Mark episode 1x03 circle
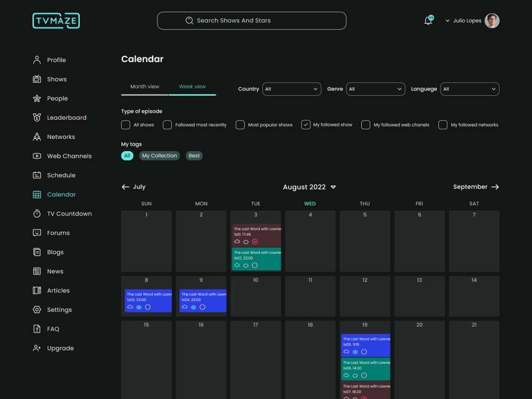532x399 pixels. (148, 307)
